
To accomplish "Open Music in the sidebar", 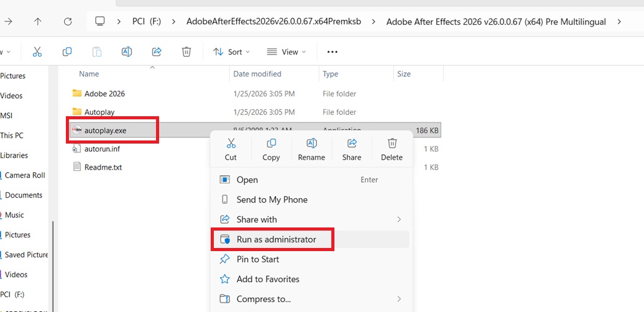I will (x=14, y=214).
